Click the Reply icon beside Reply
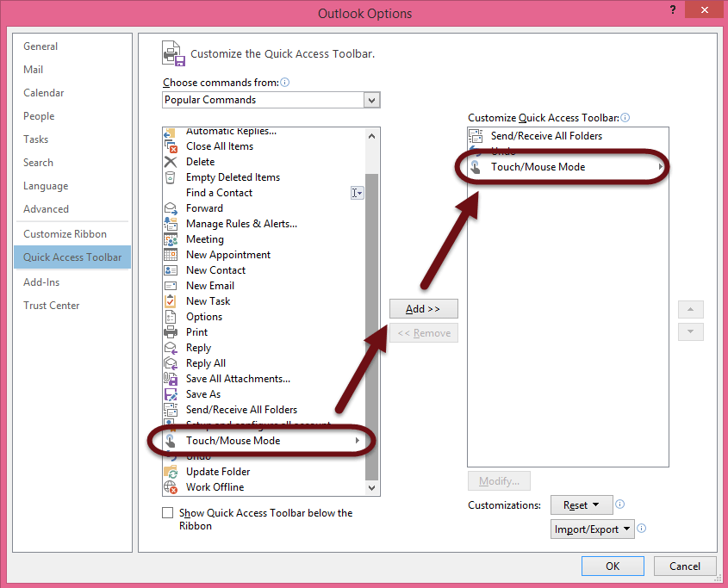Image resolution: width=728 pixels, height=588 pixels. point(171,348)
